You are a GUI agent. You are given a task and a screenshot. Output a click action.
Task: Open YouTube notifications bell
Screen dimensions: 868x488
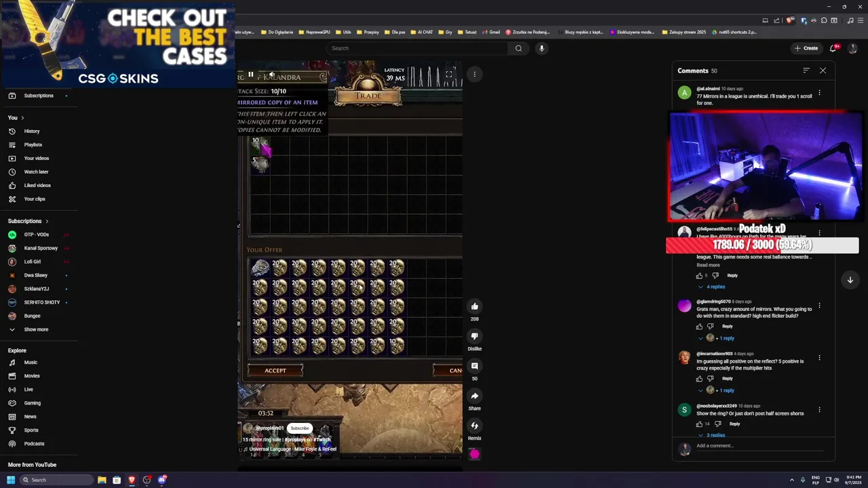pyautogui.click(x=833, y=48)
